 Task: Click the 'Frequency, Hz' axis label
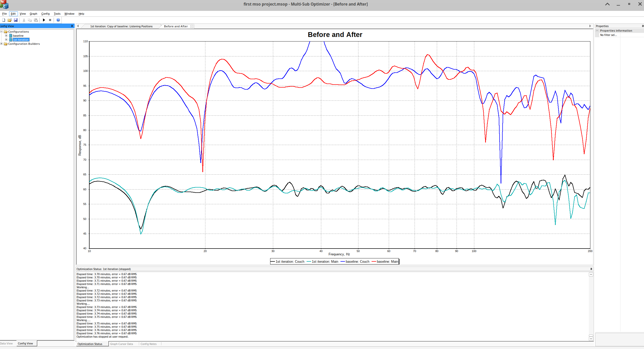(339, 254)
